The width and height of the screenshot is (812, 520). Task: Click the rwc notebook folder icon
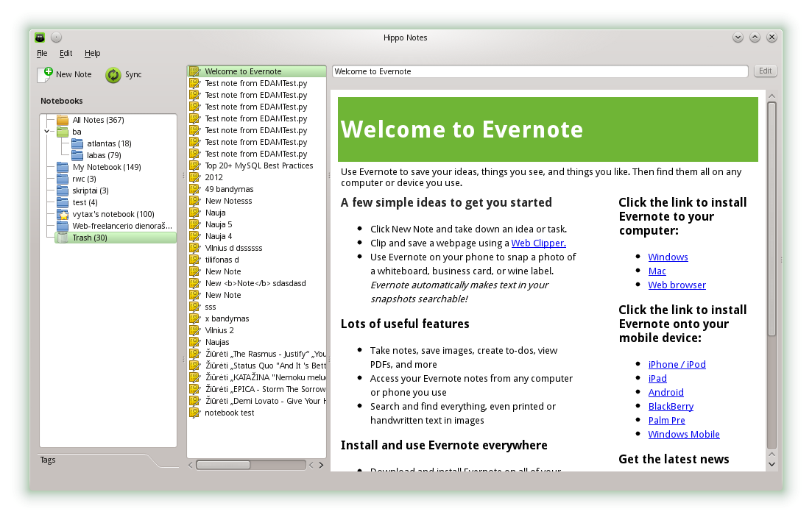click(63, 179)
